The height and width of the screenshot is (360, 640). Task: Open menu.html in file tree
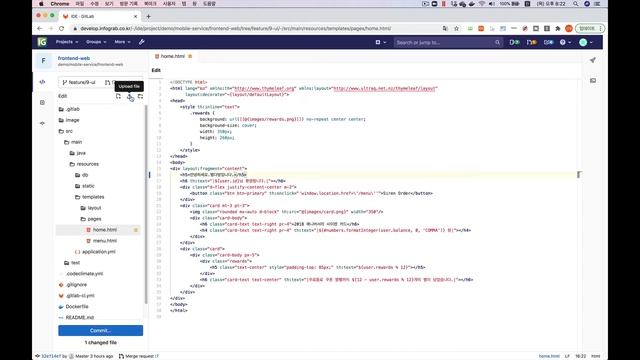coord(100,241)
